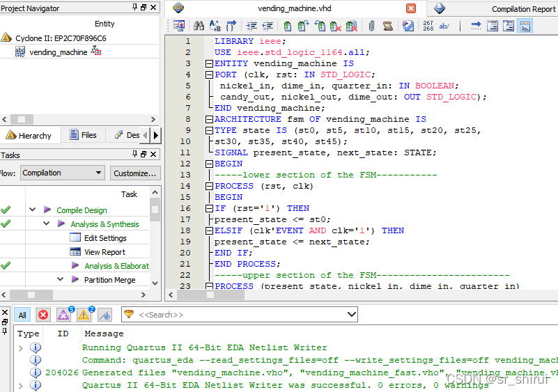Click the Partition Merge task
This screenshot has height=392, width=558.
109,280
